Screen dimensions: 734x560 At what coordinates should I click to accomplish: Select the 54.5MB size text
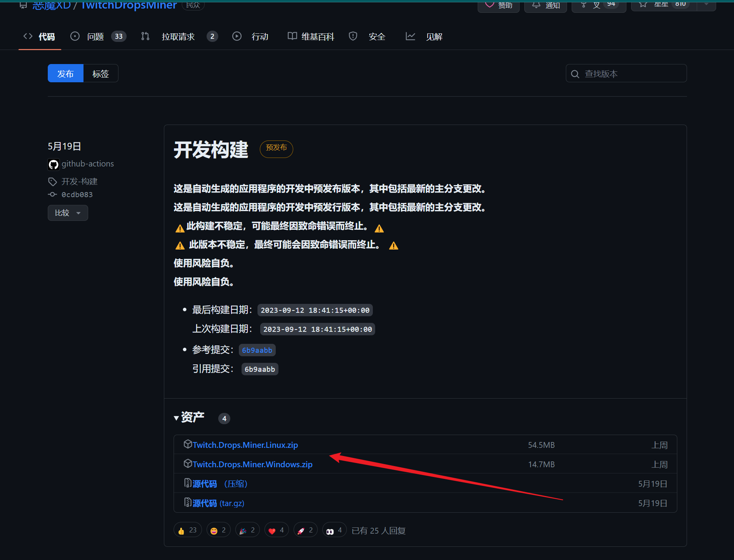click(541, 445)
